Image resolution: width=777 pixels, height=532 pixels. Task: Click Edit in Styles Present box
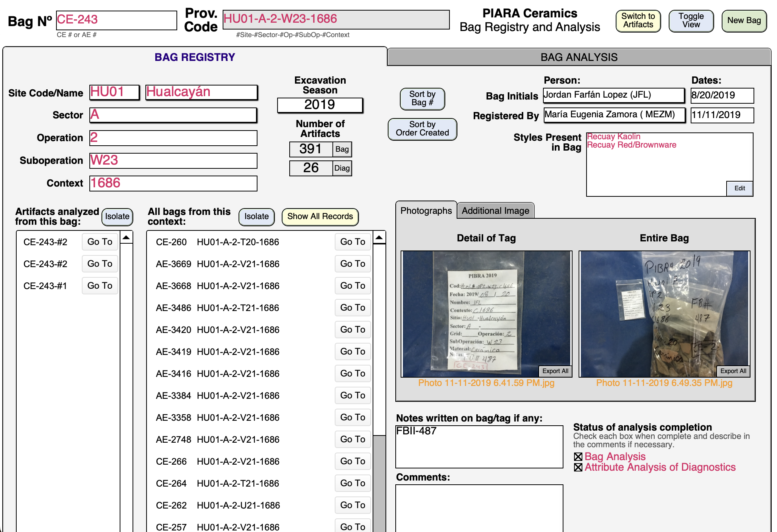(739, 188)
